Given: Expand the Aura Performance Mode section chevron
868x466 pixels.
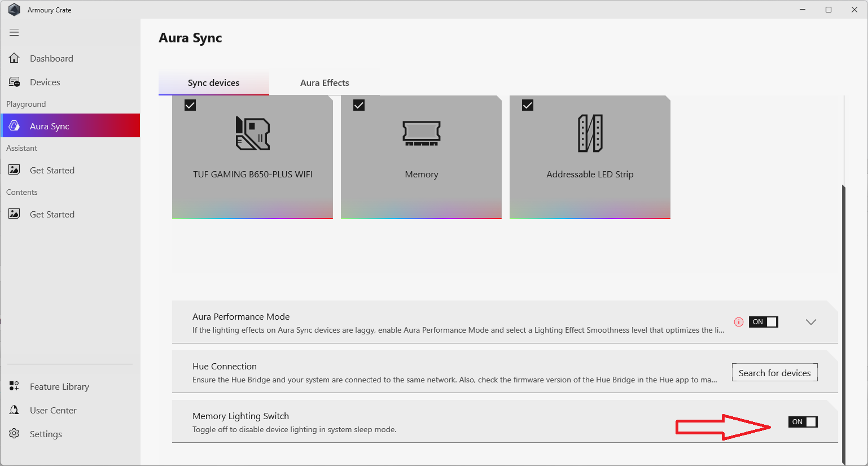Looking at the screenshot, I should coord(811,322).
